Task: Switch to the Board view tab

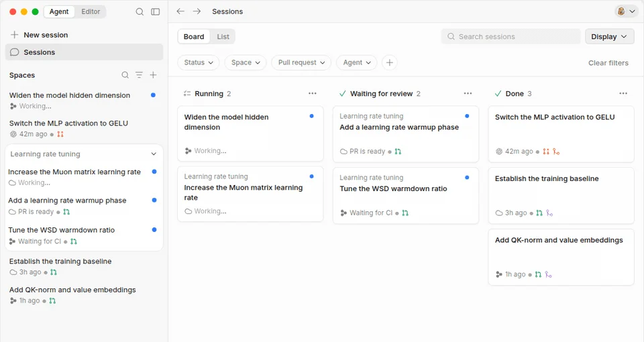Action: point(194,36)
